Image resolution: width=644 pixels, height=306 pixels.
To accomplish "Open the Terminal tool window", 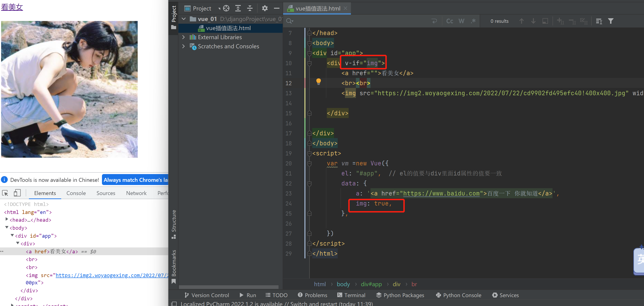I will point(351,295).
